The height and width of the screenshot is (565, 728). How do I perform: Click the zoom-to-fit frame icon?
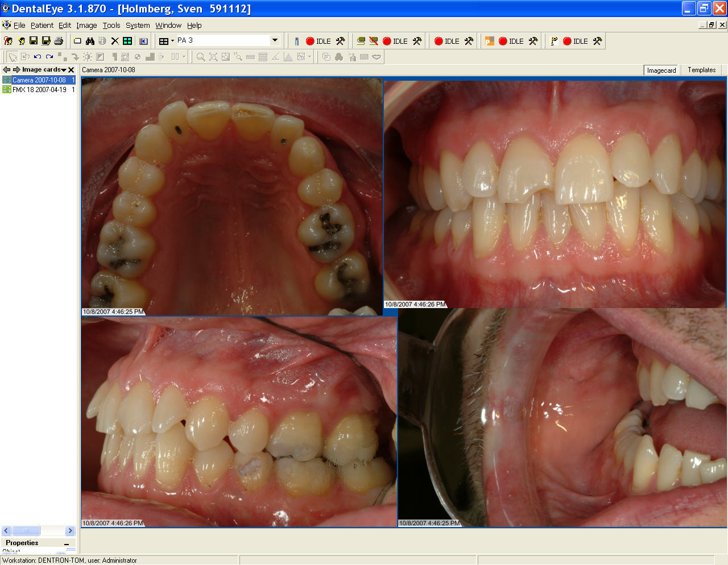[x=213, y=57]
